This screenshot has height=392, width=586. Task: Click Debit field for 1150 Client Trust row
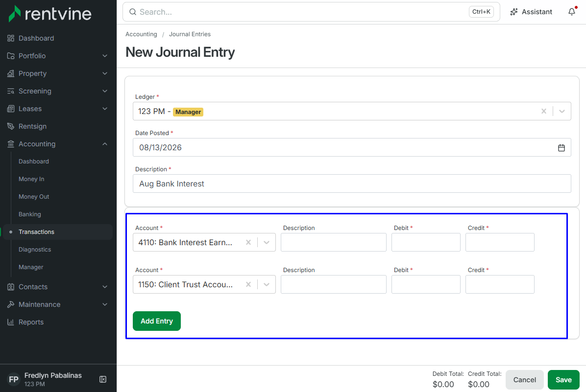pos(426,284)
